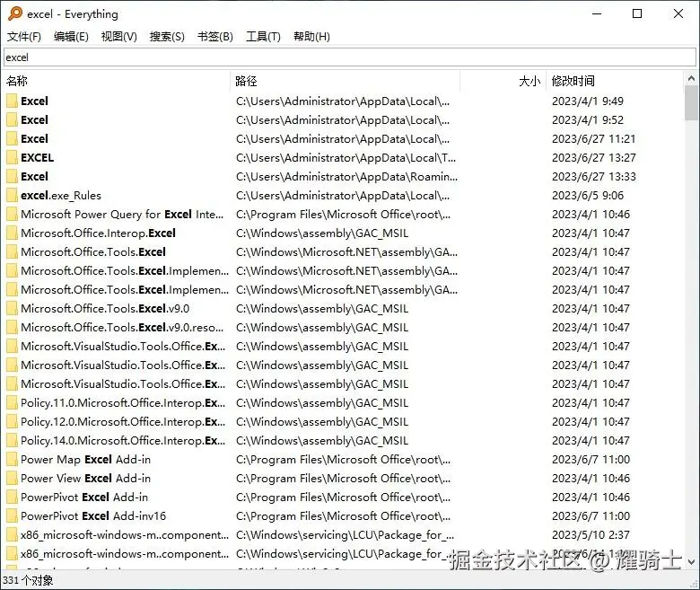Click folder icon of Policy.12.0 row

12,421
